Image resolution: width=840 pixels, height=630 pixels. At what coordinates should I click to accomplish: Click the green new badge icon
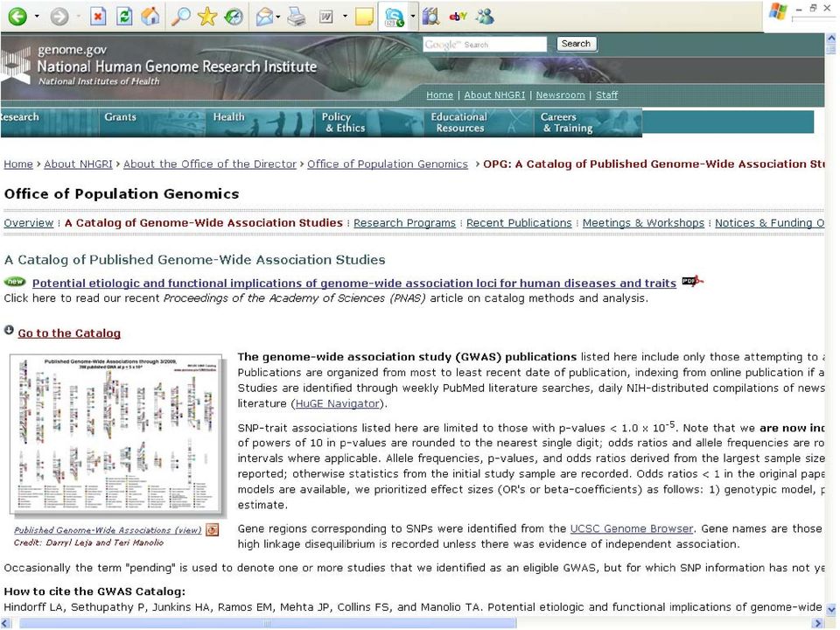[x=15, y=281]
